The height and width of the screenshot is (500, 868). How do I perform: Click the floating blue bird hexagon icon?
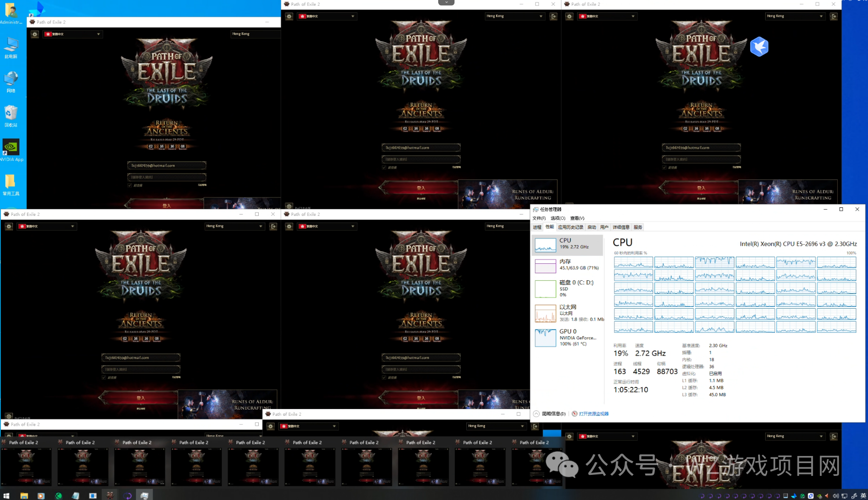[x=759, y=46]
